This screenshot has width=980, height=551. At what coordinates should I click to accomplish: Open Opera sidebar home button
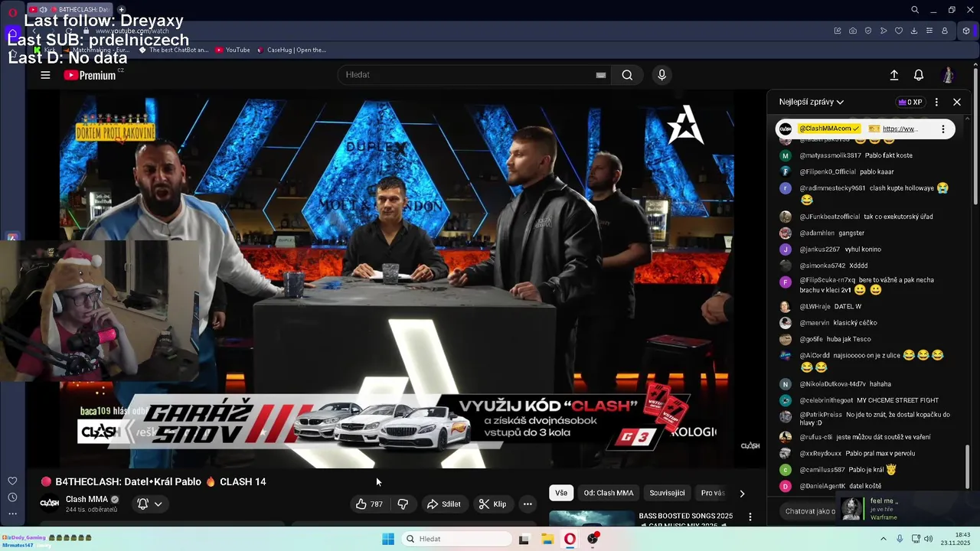12,33
